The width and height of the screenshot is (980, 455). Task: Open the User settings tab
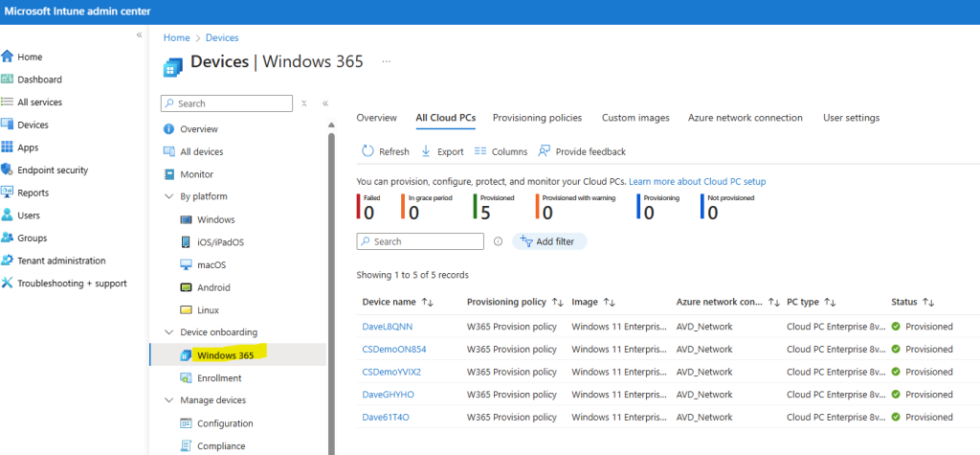(x=851, y=118)
